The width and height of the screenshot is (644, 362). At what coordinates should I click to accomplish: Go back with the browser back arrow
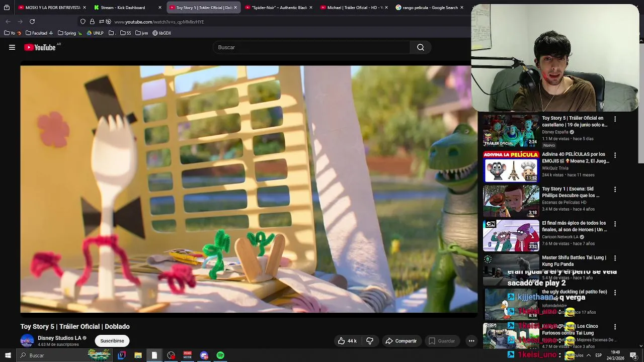[x=8, y=22]
